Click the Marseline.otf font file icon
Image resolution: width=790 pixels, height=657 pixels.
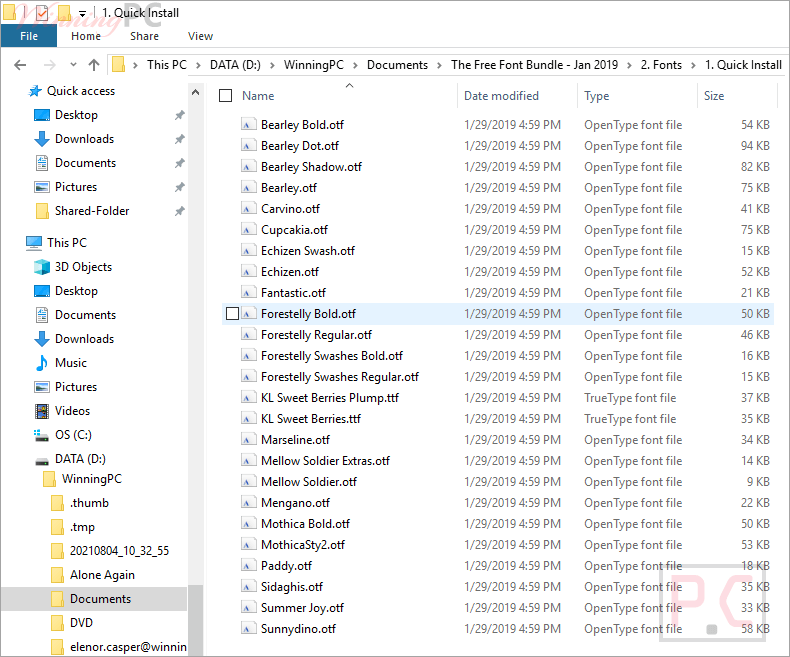click(x=247, y=440)
